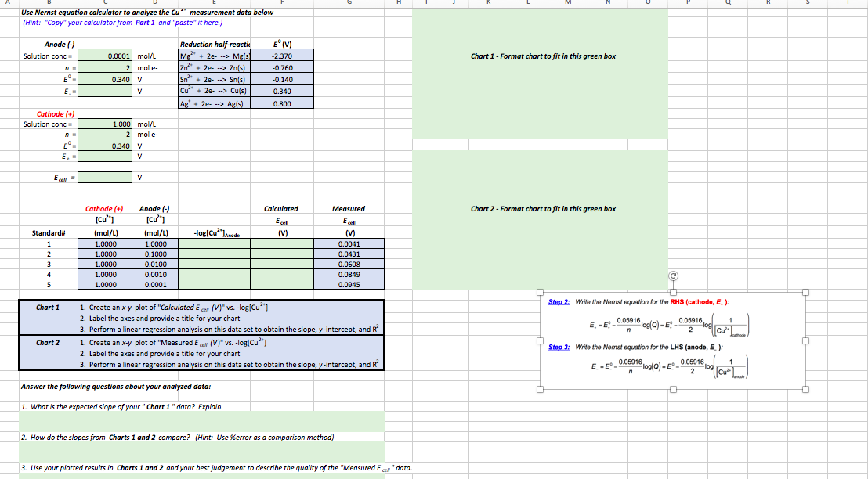Viewport: 868px width, 479px height.
Task: Click the rotation handle above the equation image
Action: click(673, 276)
